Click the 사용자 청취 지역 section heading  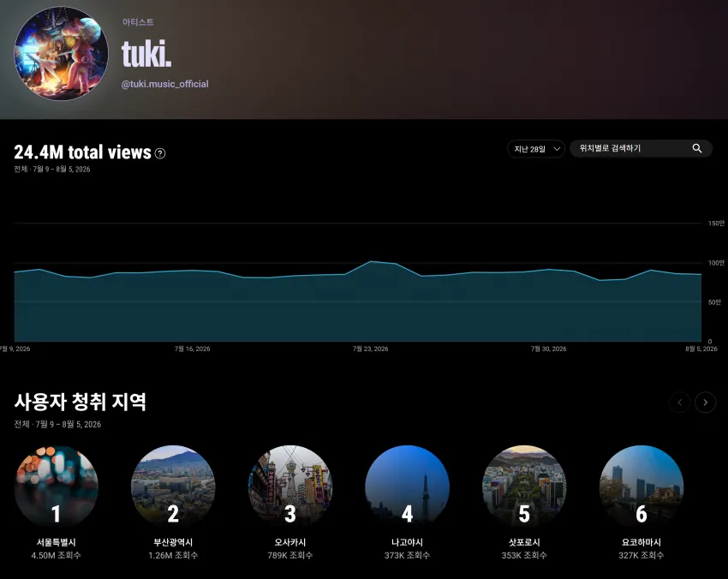pyautogui.click(x=81, y=402)
